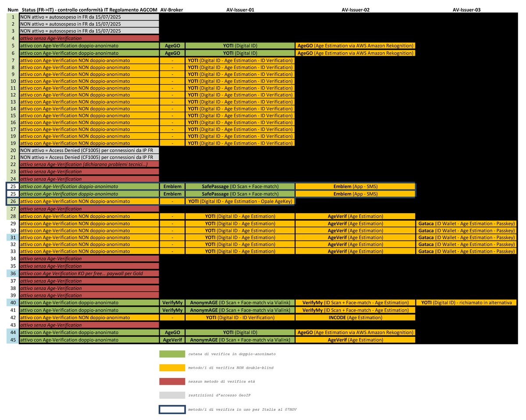Select the 'AV-Issuer-03' column header
Viewport: 526px width, 420px height.
click(x=466, y=9)
